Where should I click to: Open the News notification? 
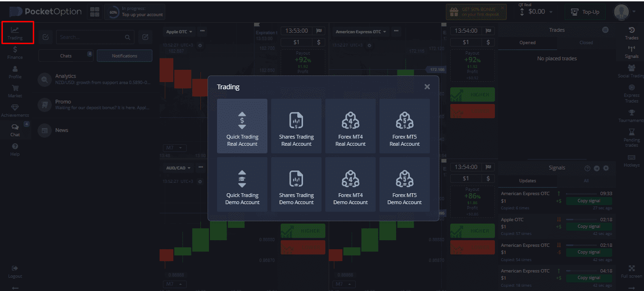coord(95,130)
